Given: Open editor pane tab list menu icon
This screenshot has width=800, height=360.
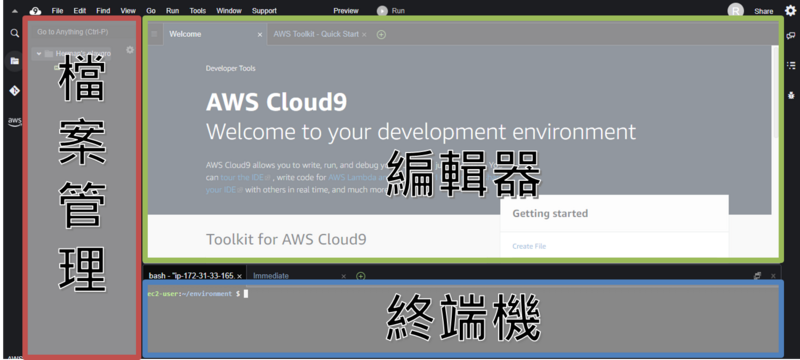Looking at the screenshot, I should pyautogui.click(x=155, y=34).
